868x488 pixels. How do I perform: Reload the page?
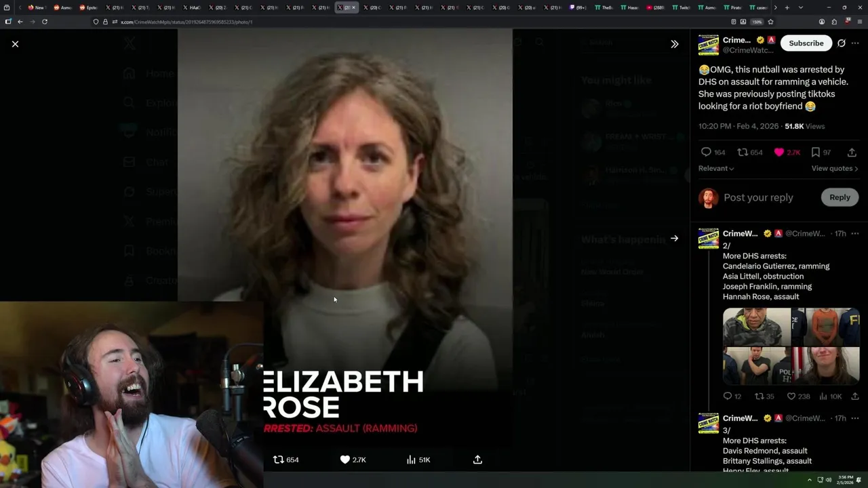click(45, 22)
